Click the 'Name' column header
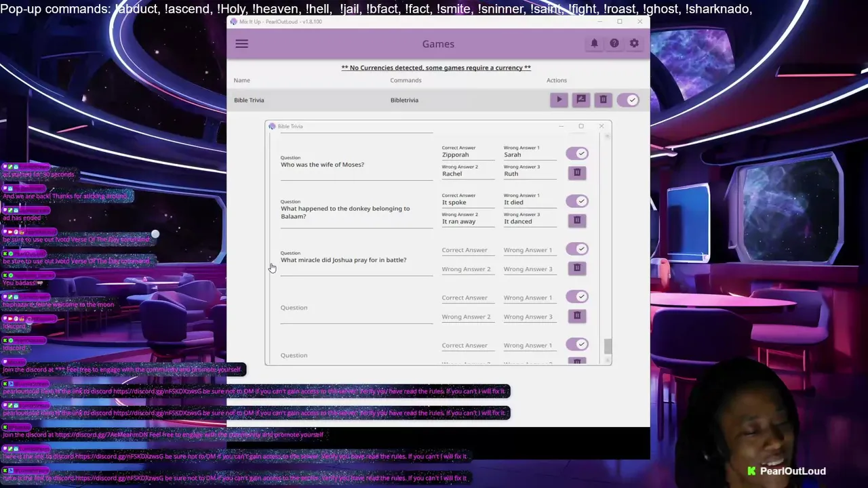 [241, 80]
